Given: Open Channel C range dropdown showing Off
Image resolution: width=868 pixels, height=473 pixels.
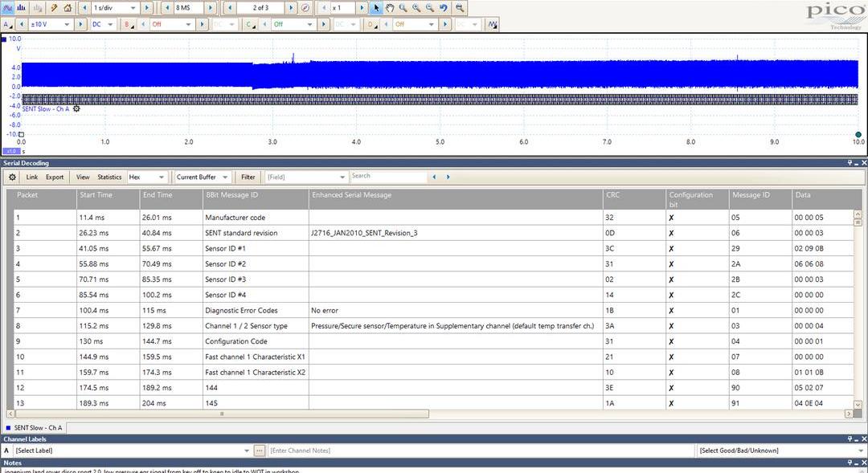Looking at the screenshot, I should (293, 24).
